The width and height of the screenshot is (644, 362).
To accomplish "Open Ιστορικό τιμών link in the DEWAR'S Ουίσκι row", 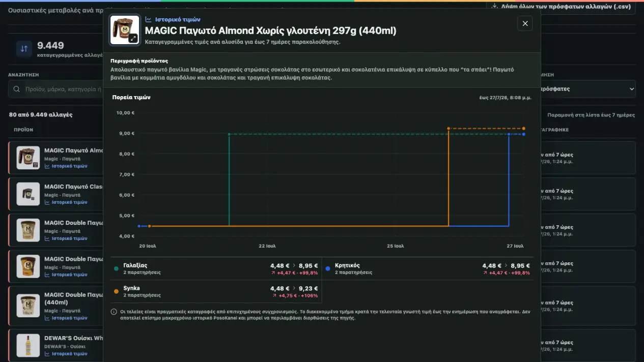I will point(66,354).
